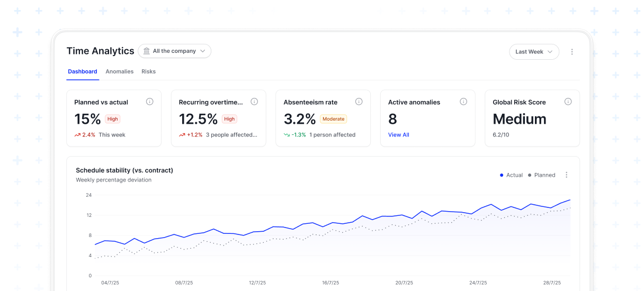Click the Time Analytics page heading
Viewport: 644px width, 291px height.
pos(100,51)
